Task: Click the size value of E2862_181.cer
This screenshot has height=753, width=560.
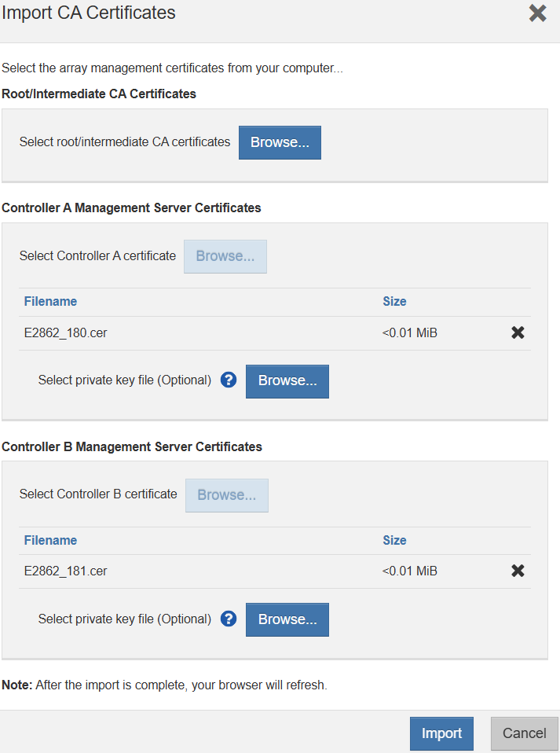Action: [x=410, y=571]
